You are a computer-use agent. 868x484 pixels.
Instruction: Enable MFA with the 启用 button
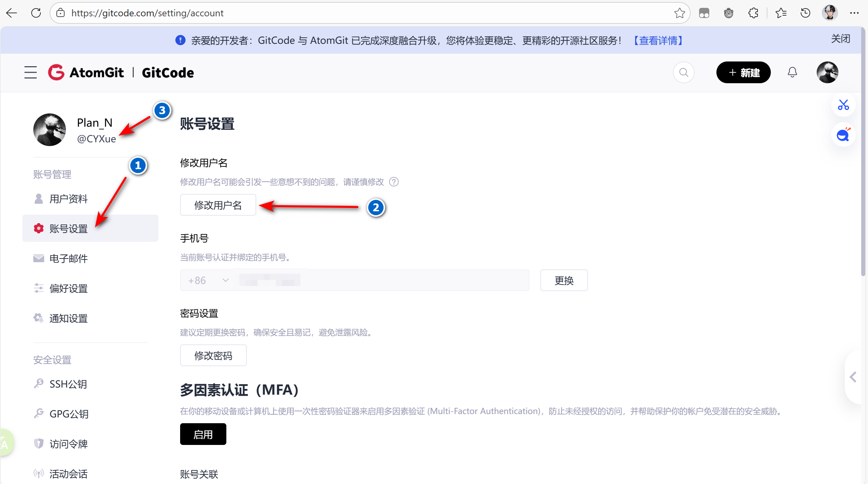click(203, 434)
